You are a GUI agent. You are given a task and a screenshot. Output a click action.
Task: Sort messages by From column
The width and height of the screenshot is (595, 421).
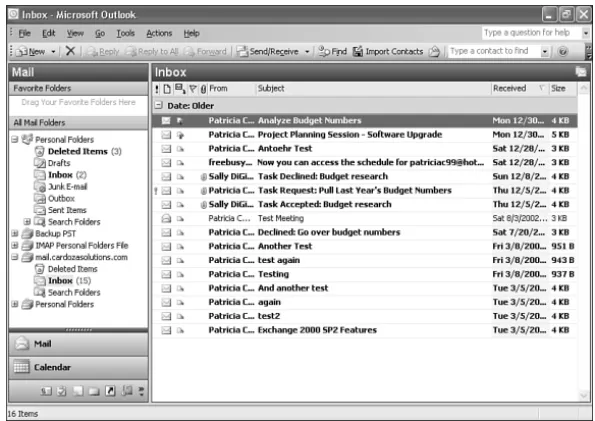click(231, 89)
